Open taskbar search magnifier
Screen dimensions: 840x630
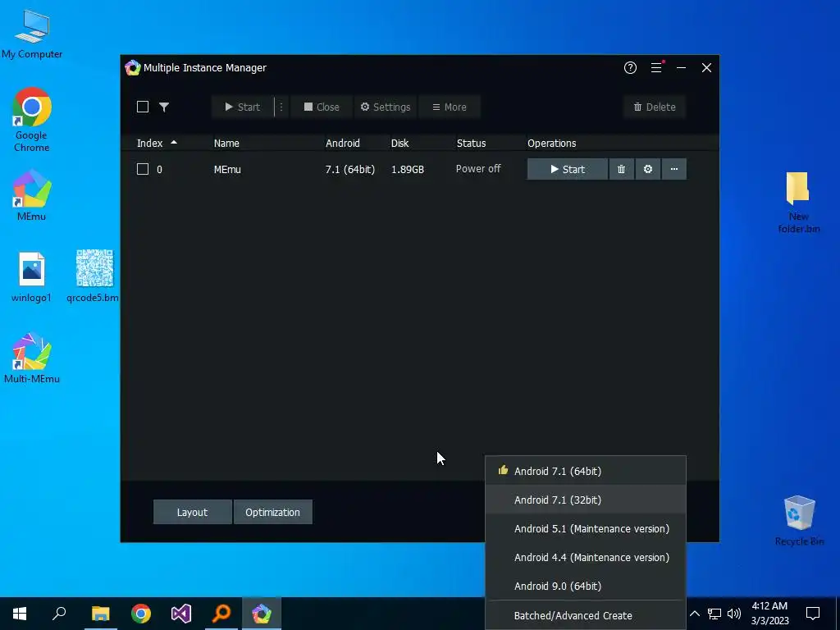pos(59,614)
